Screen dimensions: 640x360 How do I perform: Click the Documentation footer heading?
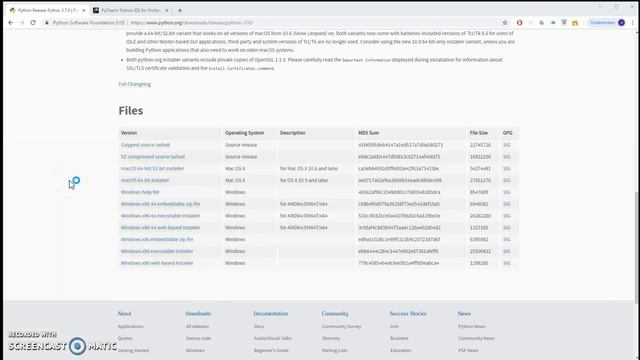(x=271, y=313)
